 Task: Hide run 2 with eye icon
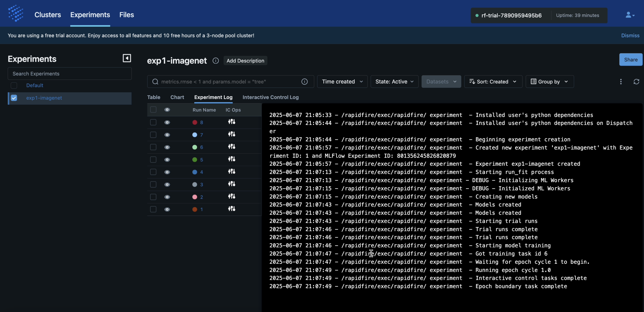pos(167,197)
